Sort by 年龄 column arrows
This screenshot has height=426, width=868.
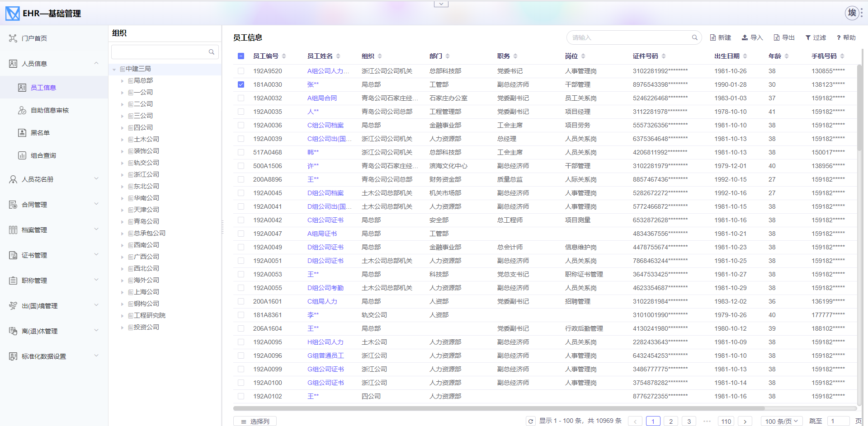[787, 56]
